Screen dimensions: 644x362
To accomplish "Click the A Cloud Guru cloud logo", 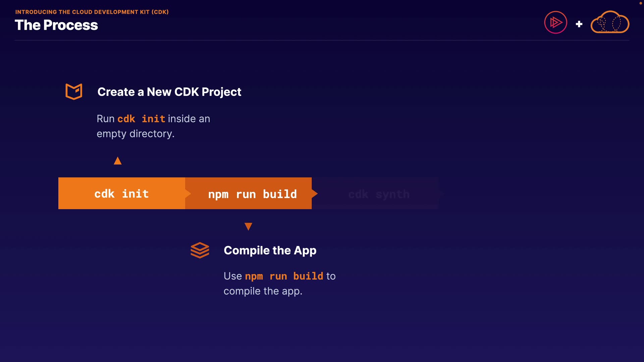I will click(609, 22).
